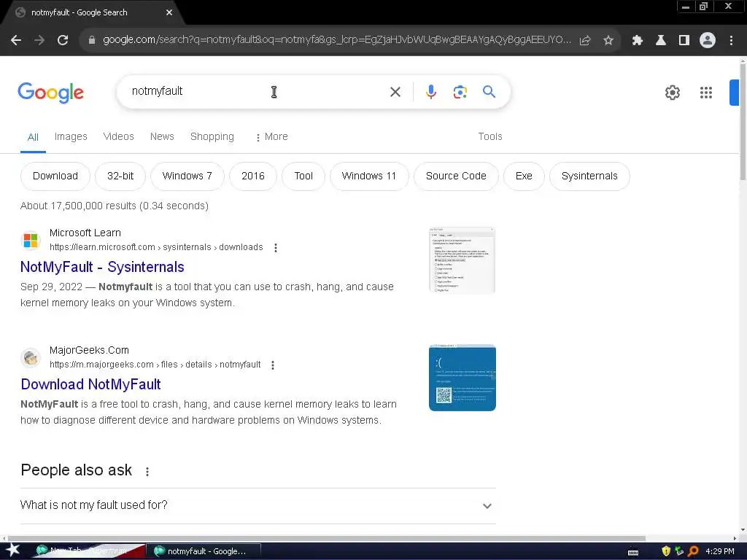Image resolution: width=747 pixels, height=560 pixels.
Task: Click the blue screen thumbnail image
Action: coord(462,378)
